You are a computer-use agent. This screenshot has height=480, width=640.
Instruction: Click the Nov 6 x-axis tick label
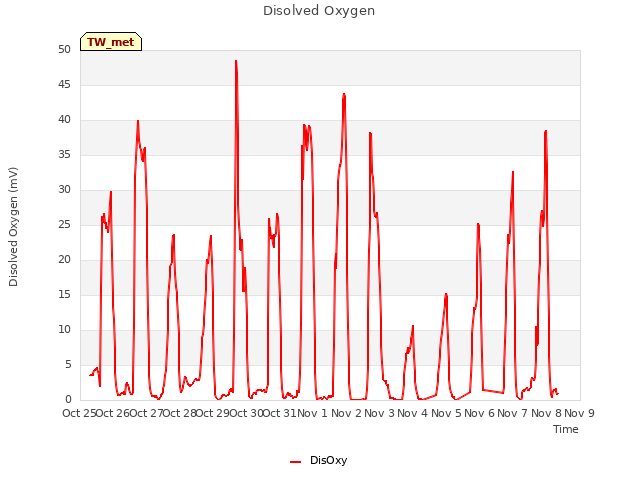point(479,413)
